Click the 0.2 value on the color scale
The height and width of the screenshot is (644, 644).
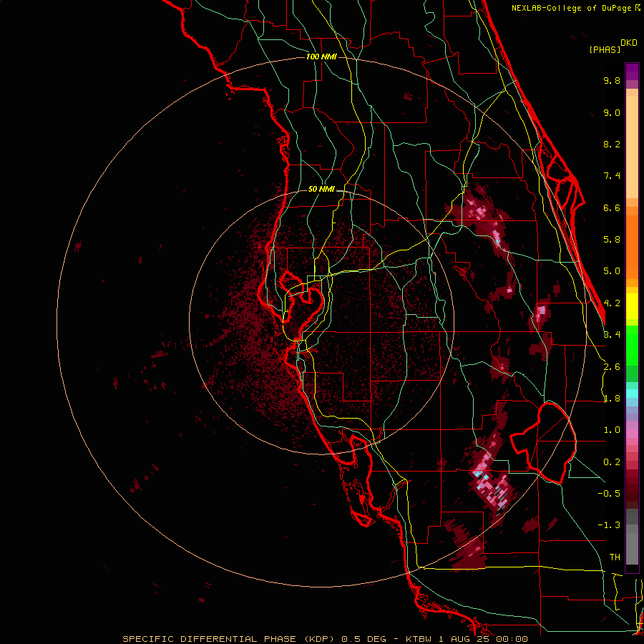612,462
